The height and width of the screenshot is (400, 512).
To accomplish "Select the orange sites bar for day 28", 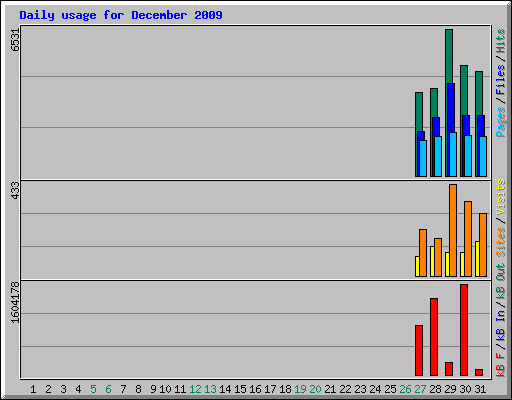I will [x=438, y=257].
